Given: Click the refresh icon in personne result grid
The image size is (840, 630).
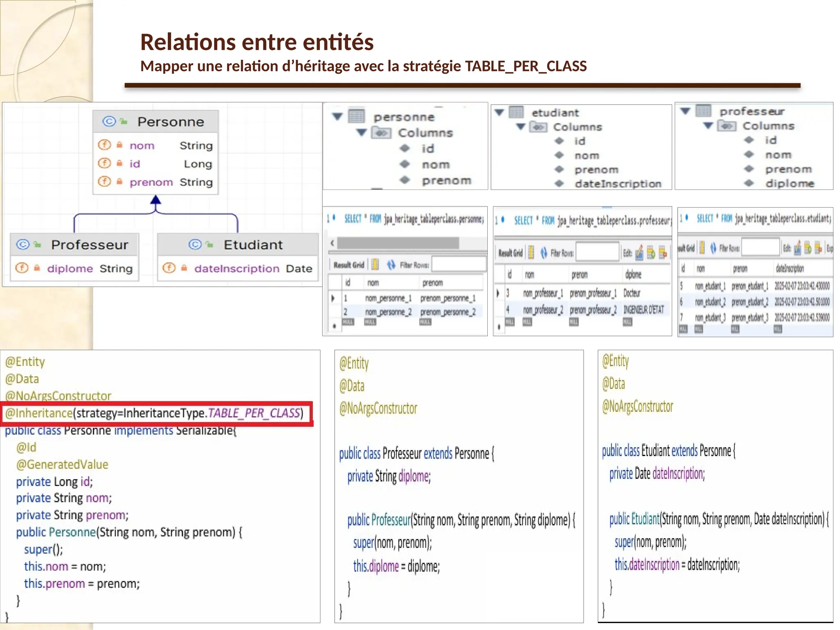Looking at the screenshot, I should (x=391, y=265).
